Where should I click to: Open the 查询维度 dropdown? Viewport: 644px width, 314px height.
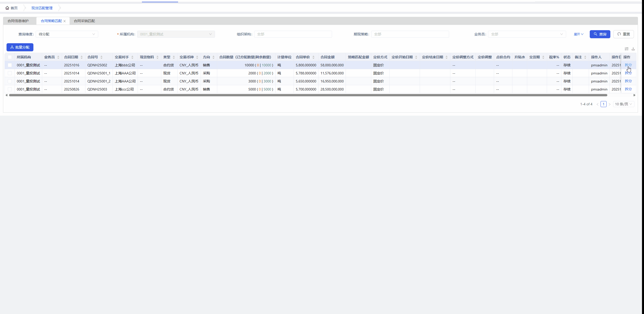pyautogui.click(x=67, y=34)
